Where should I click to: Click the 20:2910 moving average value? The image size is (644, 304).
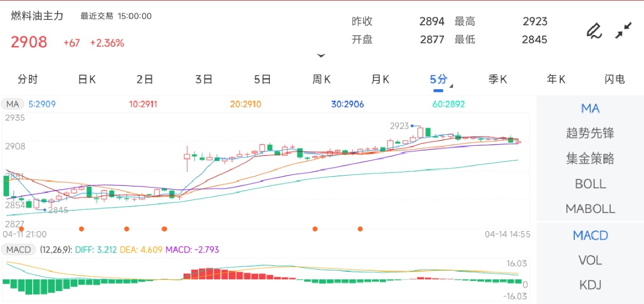click(245, 104)
